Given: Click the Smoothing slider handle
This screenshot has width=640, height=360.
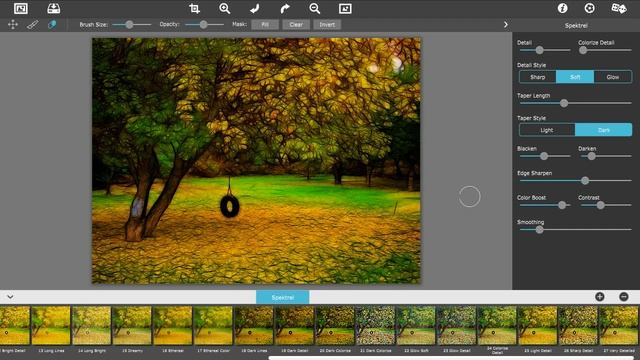Looking at the screenshot, I should [540, 229].
